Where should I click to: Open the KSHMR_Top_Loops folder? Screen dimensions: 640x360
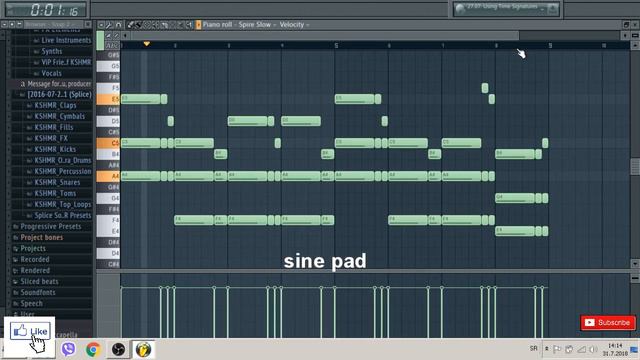[62, 205]
